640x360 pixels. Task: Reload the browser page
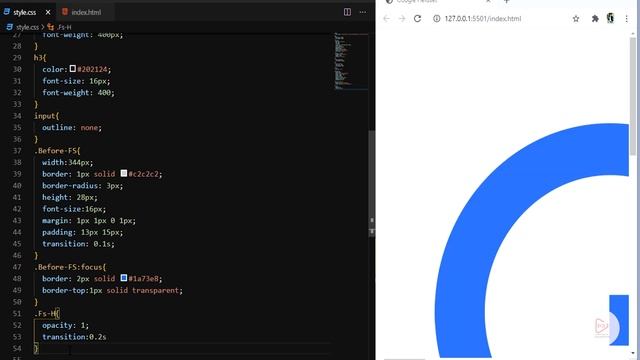(417, 19)
